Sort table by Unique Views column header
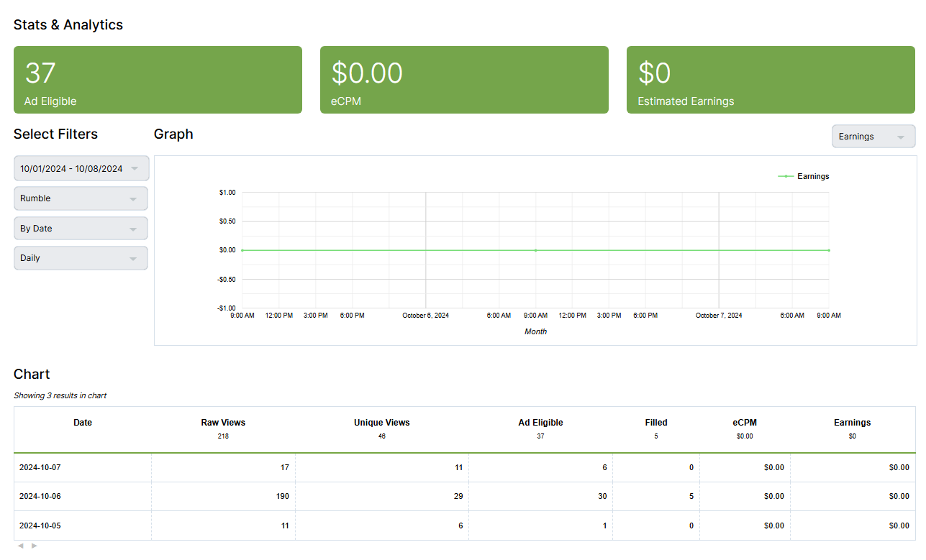The image size is (926, 560). pos(381,423)
